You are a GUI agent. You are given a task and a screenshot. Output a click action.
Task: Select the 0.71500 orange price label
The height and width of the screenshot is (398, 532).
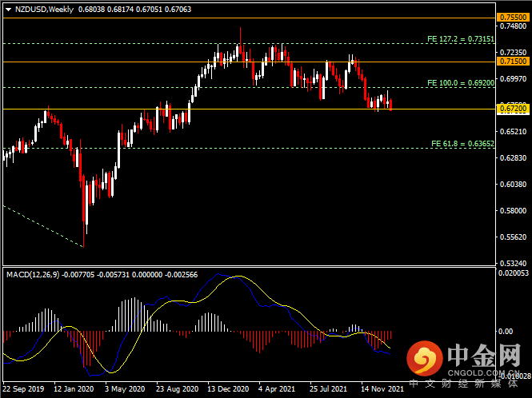pyautogui.click(x=514, y=62)
